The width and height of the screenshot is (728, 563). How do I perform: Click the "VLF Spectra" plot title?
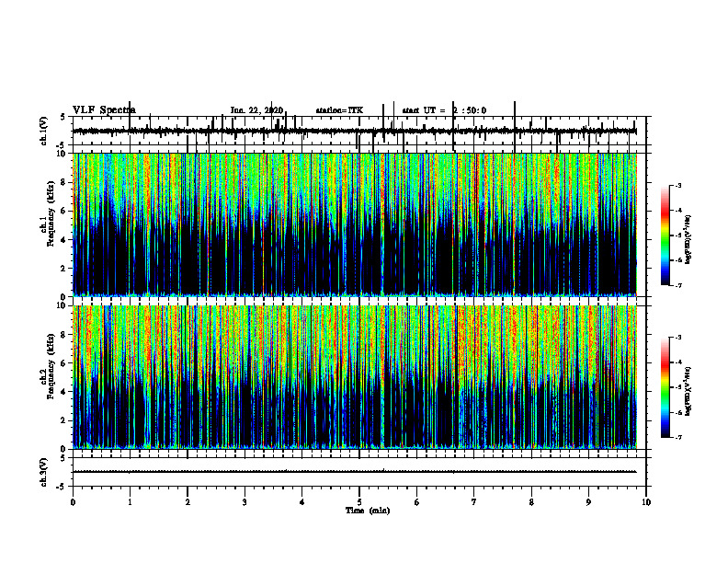(104, 109)
